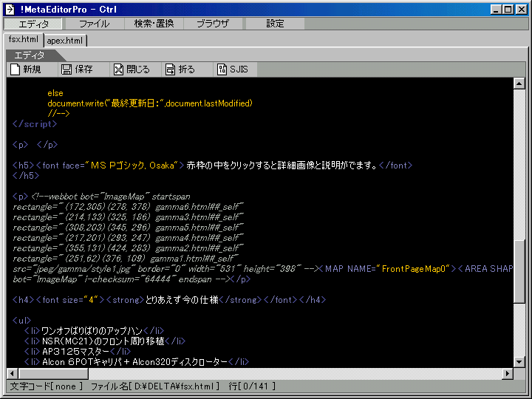The width and height of the screenshot is (532, 399).
Task: Click the line with gamma1.html rectangle
Action: [x=125, y=259]
